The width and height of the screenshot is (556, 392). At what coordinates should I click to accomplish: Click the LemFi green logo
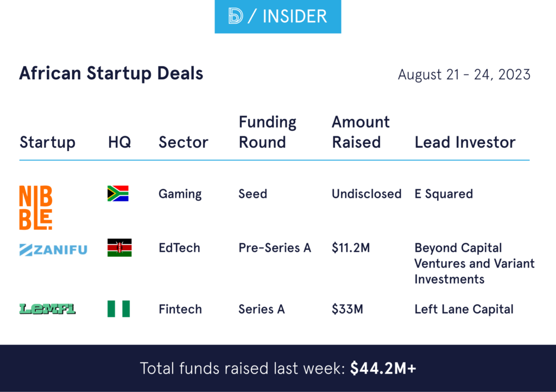tap(47, 309)
